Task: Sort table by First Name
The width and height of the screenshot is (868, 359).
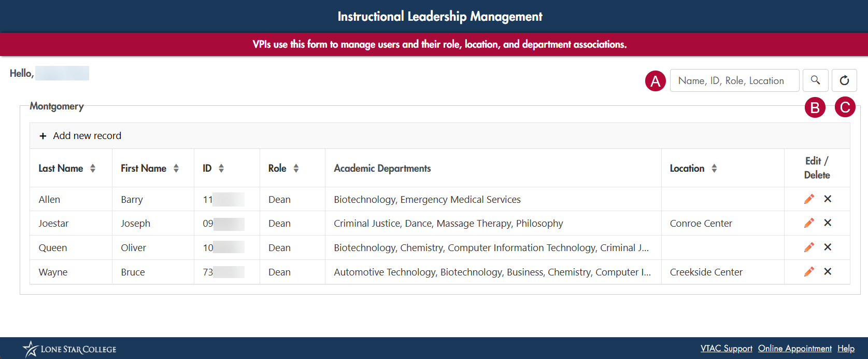Action: pyautogui.click(x=176, y=168)
